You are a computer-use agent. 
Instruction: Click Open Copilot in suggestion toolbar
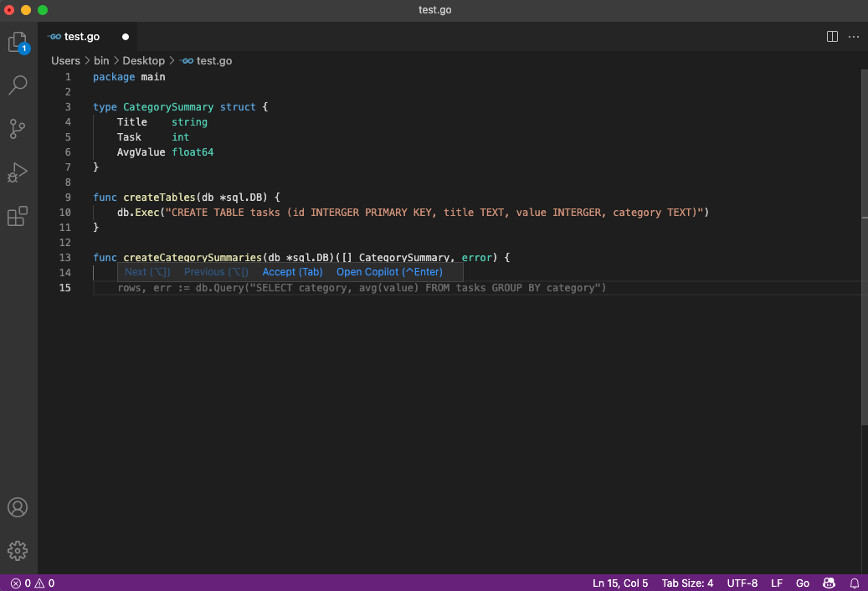pyautogui.click(x=389, y=272)
